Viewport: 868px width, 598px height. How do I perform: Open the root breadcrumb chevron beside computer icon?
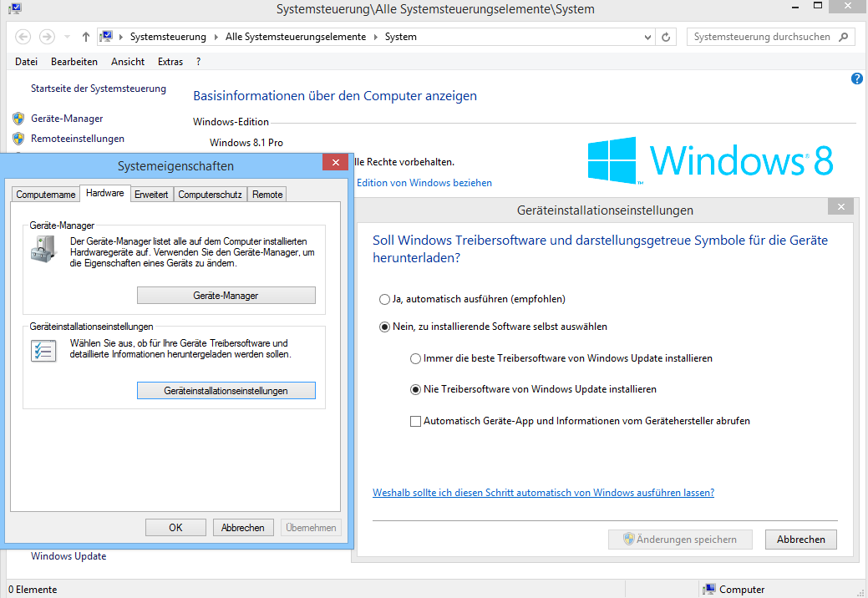coord(120,37)
